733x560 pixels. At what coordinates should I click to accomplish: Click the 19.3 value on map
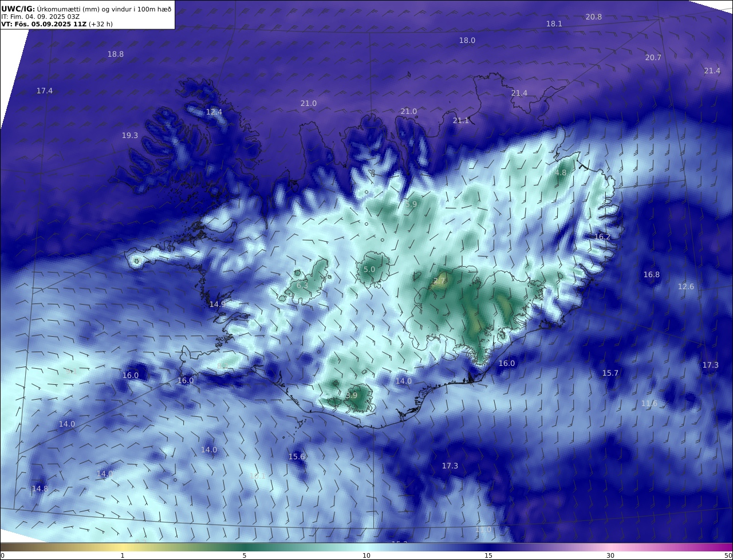pos(130,135)
